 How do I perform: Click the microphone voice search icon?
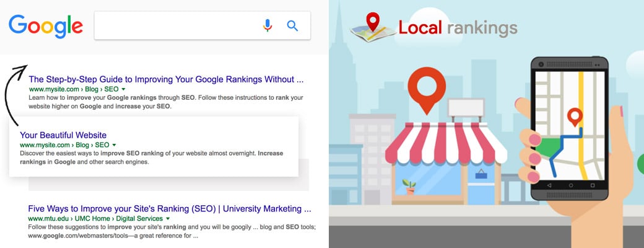click(x=268, y=25)
